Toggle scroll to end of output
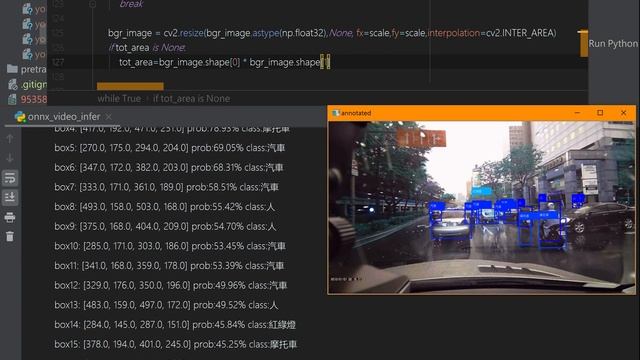640x360 pixels. 10,198
